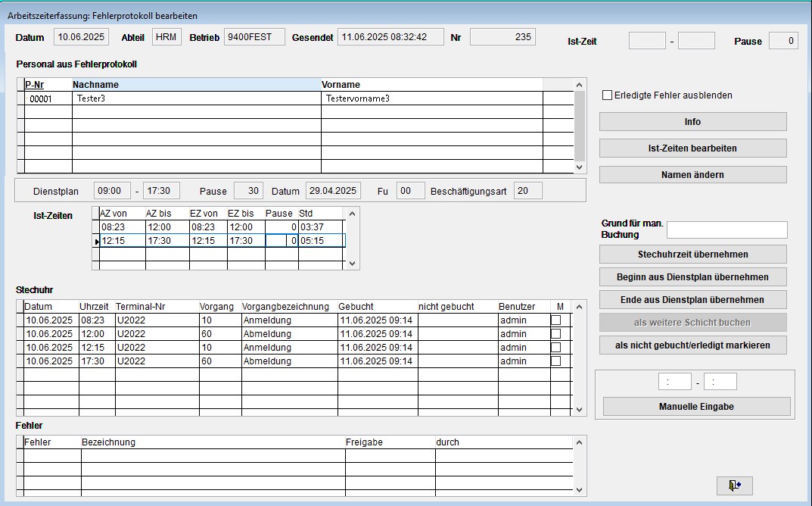The height and width of the screenshot is (506, 812).
Task: Click the Nr field 235
Action: coord(502,37)
